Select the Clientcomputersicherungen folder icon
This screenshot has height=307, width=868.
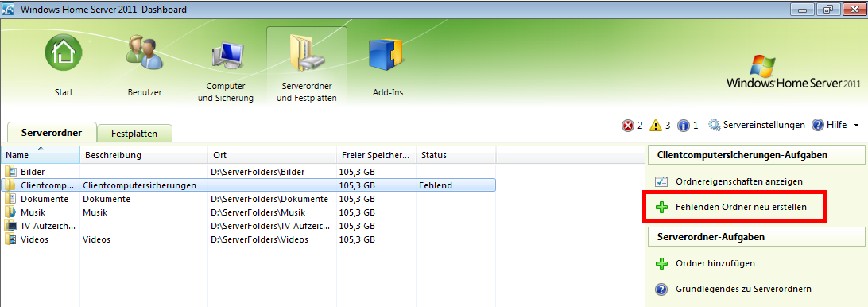point(10,185)
